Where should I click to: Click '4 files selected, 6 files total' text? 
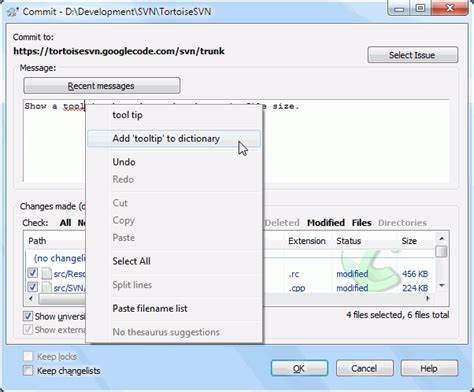[398, 315]
